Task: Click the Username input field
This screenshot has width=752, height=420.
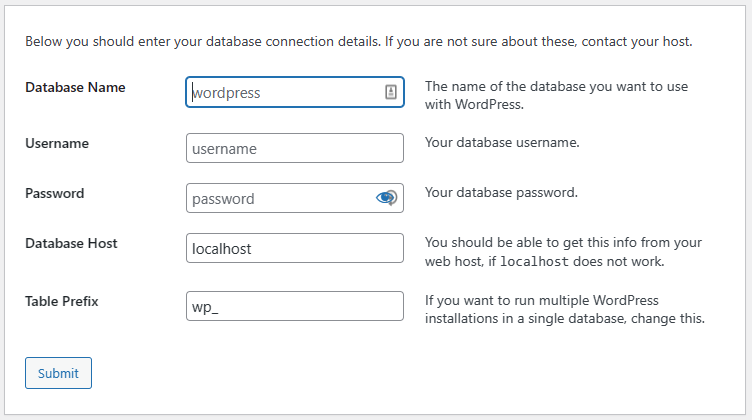Action: pyautogui.click(x=295, y=148)
